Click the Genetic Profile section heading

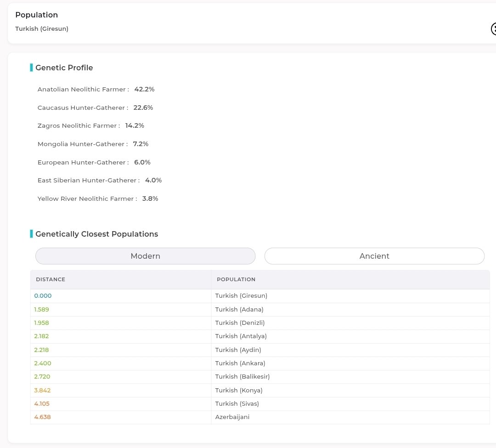[64, 68]
